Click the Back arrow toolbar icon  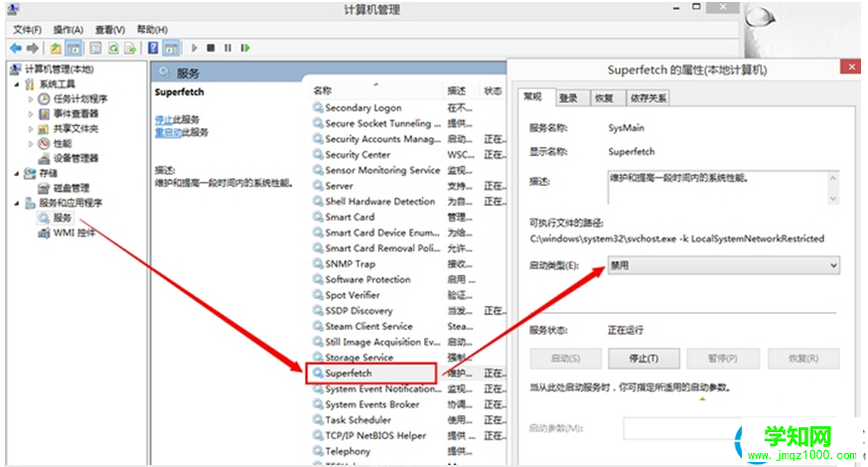[x=16, y=49]
